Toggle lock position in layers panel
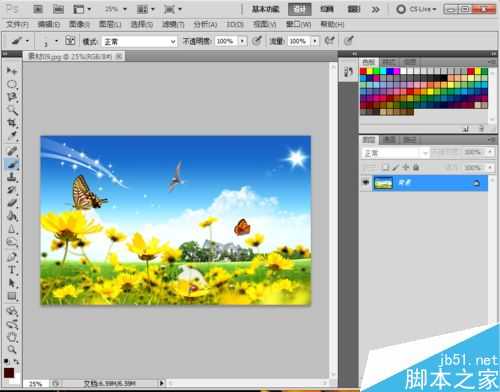 [406, 167]
